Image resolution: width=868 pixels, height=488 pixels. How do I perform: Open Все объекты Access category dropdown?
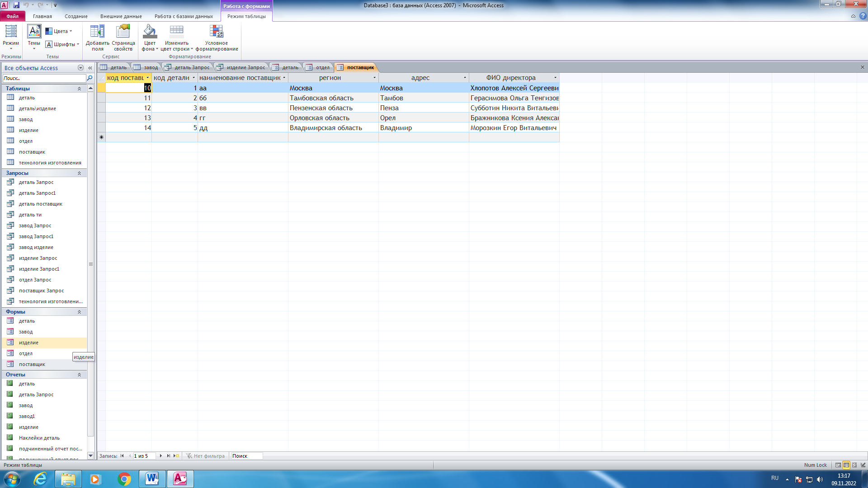tap(80, 68)
